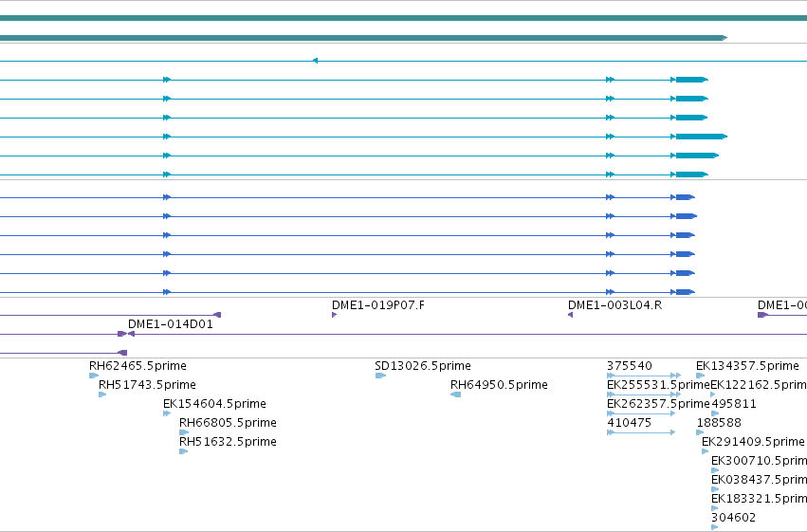The width and height of the screenshot is (807, 532).
Task: Click the RH51632.5prime EST label
Action: [x=228, y=442]
